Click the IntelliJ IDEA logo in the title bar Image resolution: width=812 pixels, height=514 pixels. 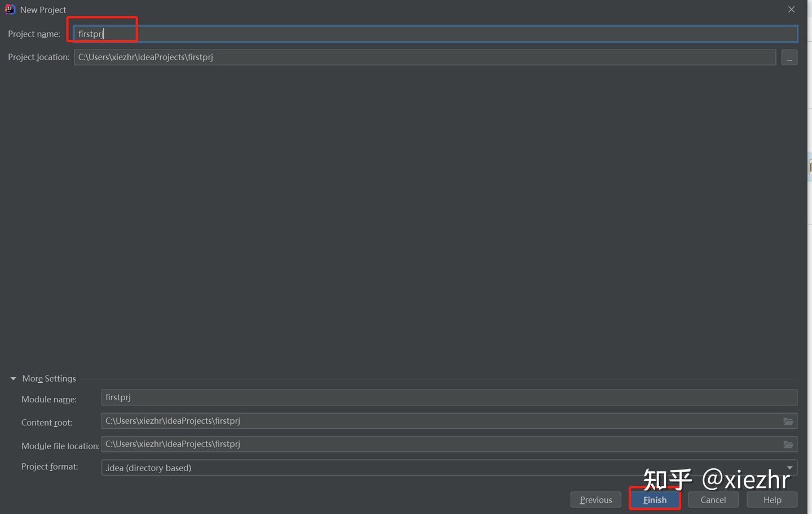[10, 9]
